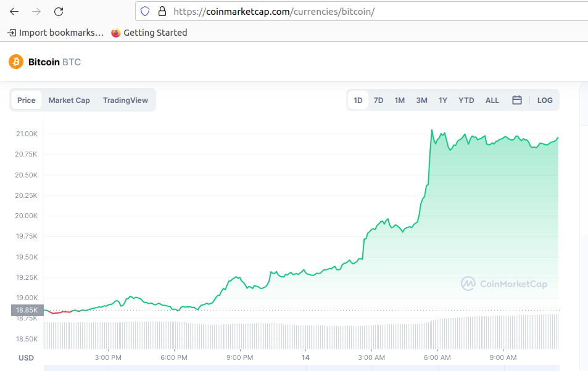Go forward with the browser arrow
The image size is (588, 371).
[x=36, y=12]
